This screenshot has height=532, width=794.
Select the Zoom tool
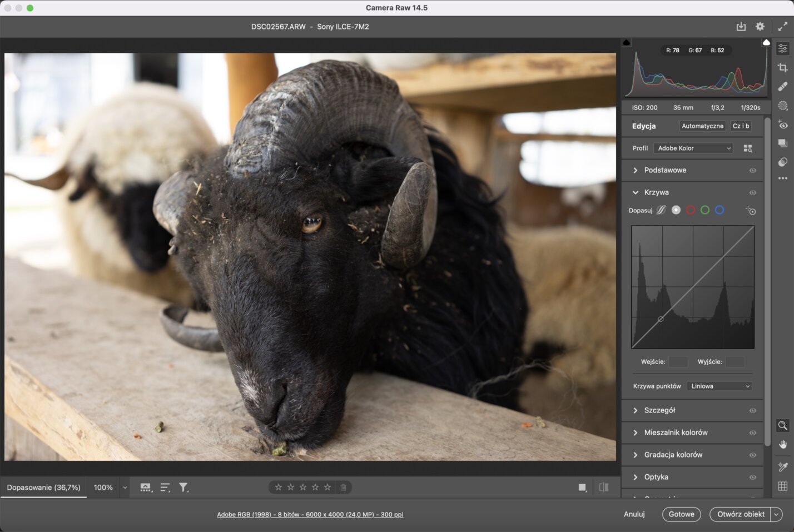click(782, 425)
